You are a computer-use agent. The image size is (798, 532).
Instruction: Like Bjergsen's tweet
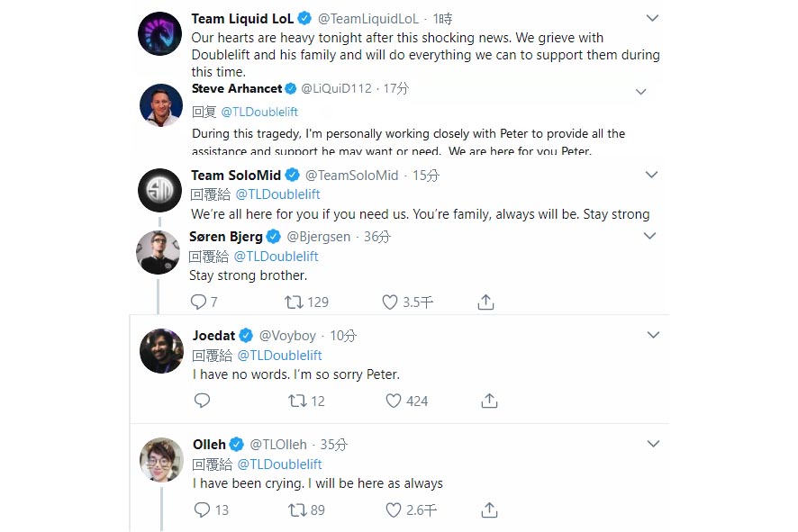coord(391,302)
